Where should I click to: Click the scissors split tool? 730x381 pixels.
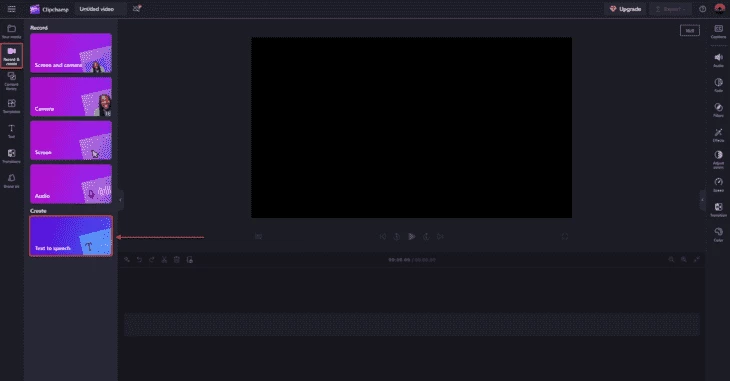(164, 259)
